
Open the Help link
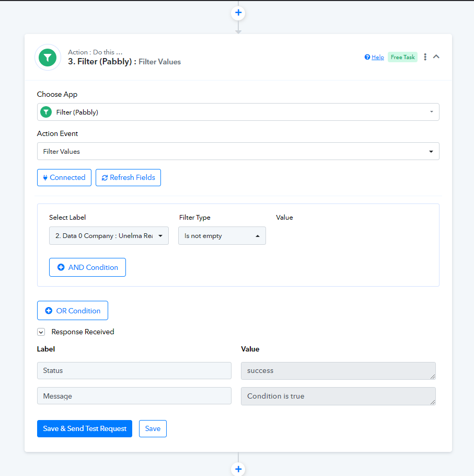(377, 57)
